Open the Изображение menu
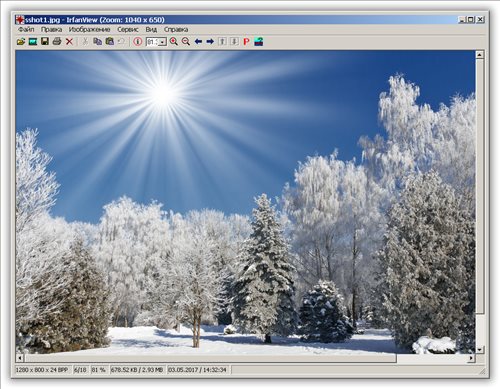 pos(89,29)
